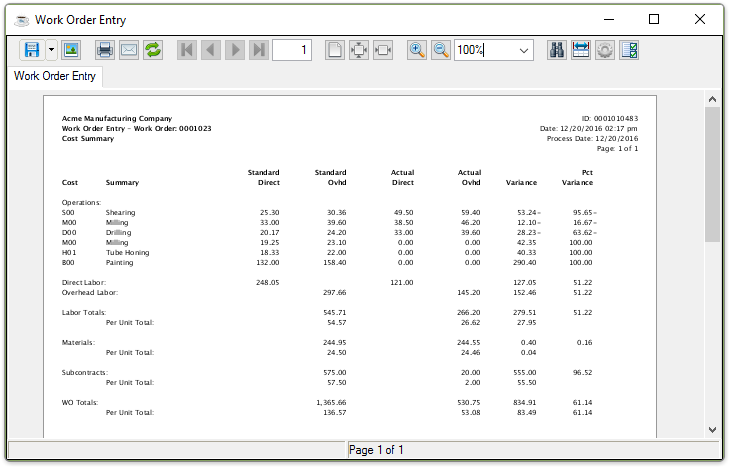This screenshot has width=733, height=470.
Task: Switch to whole page view
Action: [x=335, y=50]
